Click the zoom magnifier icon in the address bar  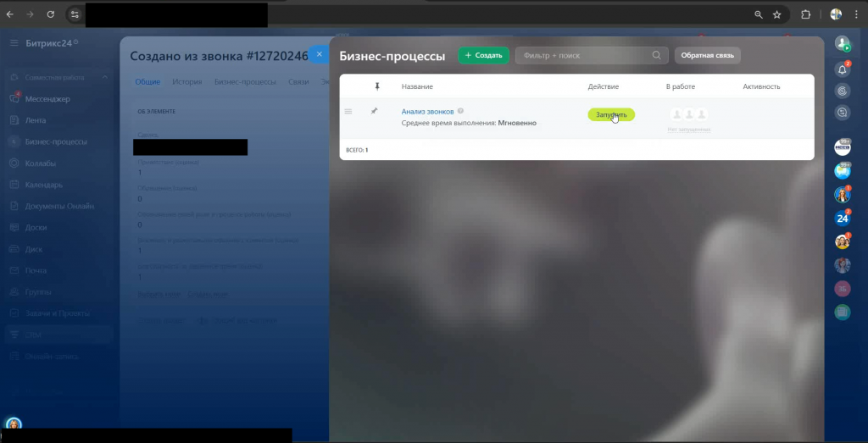759,15
